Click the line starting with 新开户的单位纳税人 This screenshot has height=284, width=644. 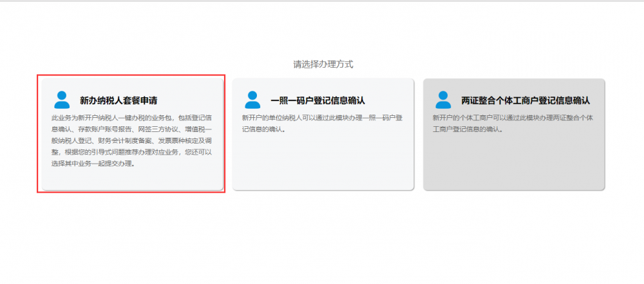point(322,118)
